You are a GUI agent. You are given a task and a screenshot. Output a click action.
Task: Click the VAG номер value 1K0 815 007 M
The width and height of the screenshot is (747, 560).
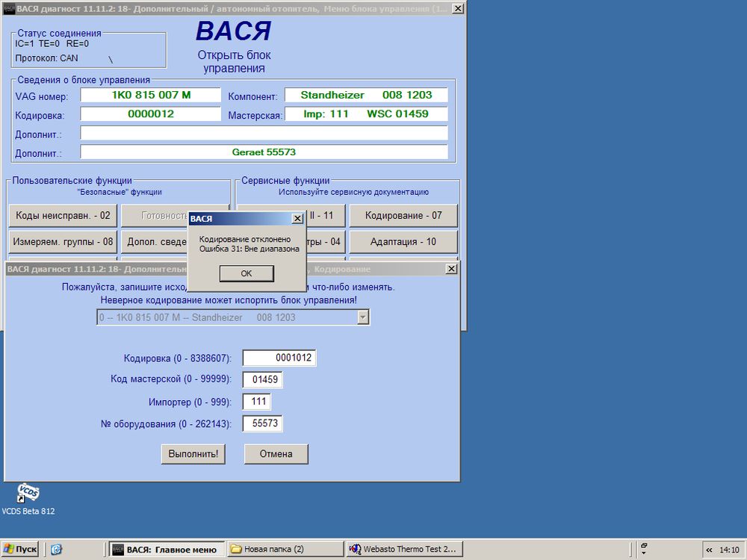tap(151, 95)
